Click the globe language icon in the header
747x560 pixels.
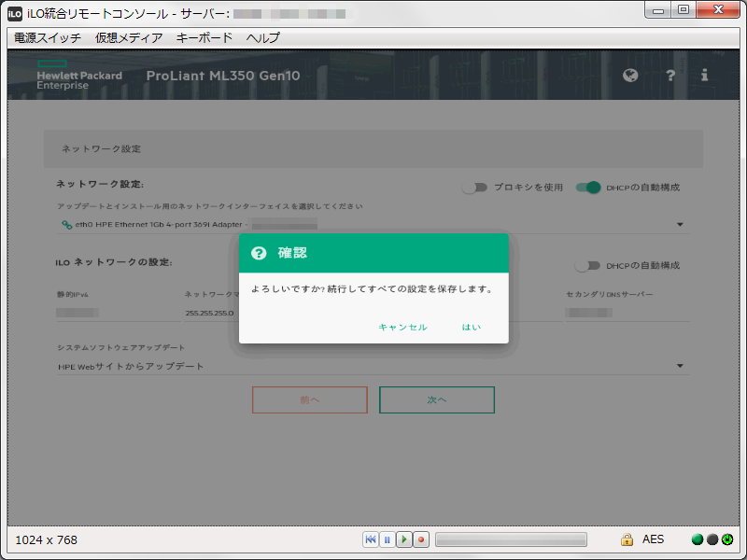pos(630,77)
